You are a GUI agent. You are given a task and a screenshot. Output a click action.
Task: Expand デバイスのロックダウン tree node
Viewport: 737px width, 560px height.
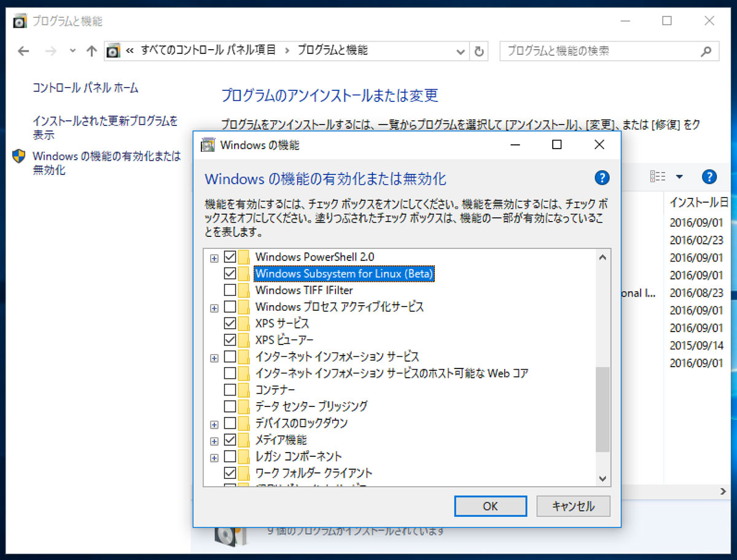point(214,424)
